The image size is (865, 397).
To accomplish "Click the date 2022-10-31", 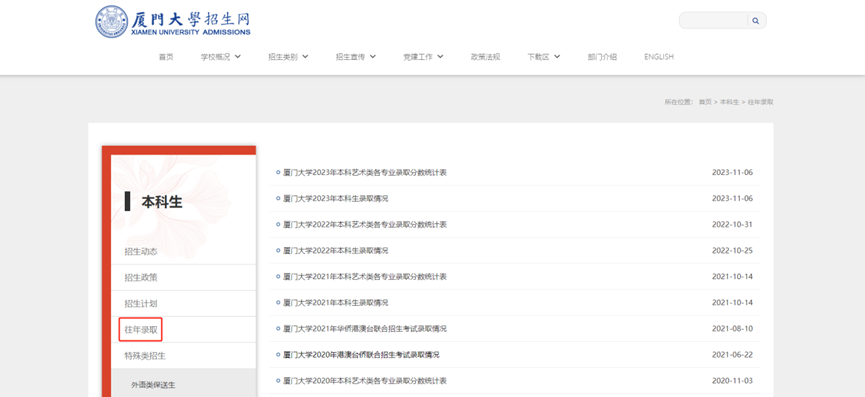I will 732,224.
